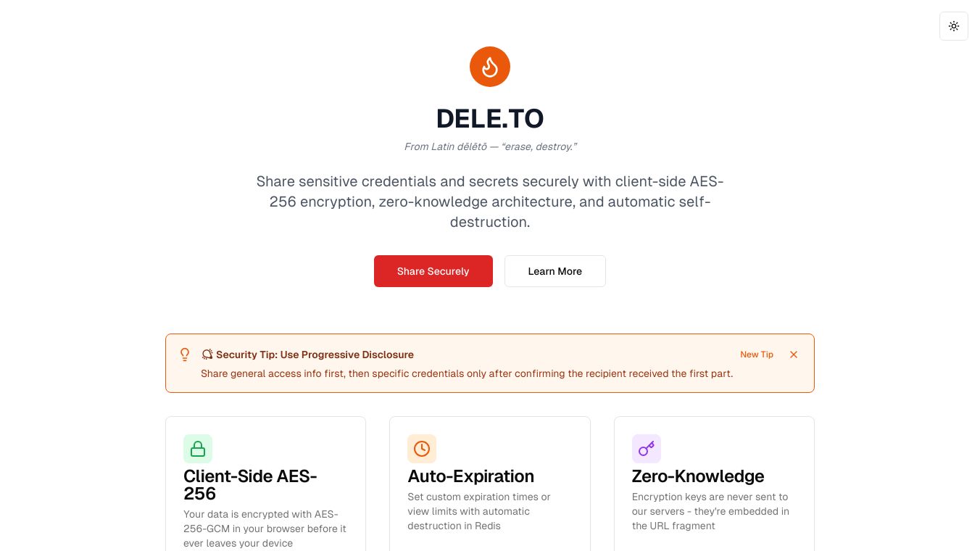The width and height of the screenshot is (980, 551).
Task: Dismiss the security tip banner
Action: point(794,355)
